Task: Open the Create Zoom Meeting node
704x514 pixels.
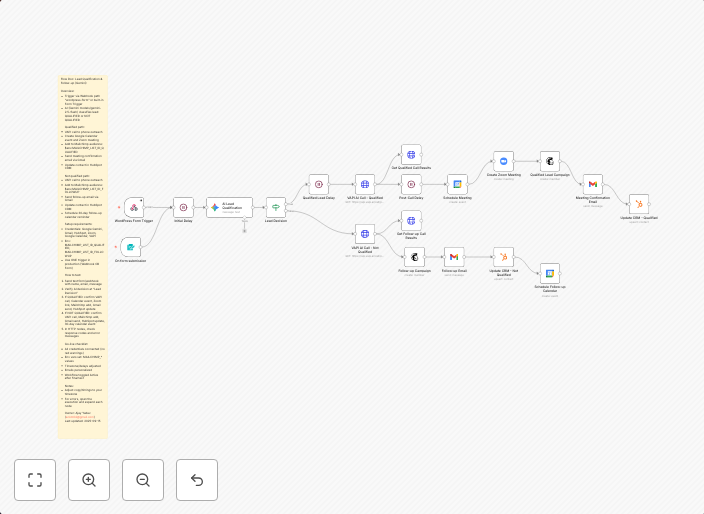Action: 503,161
